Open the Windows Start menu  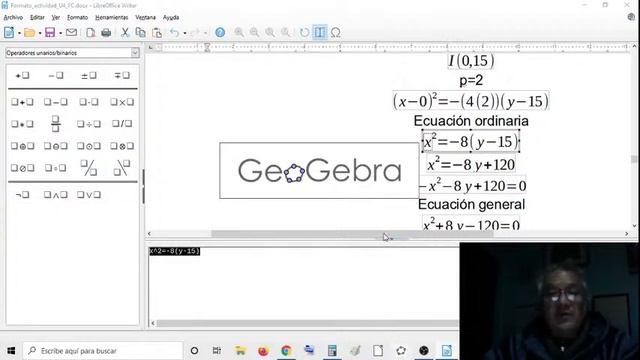tap(11, 351)
